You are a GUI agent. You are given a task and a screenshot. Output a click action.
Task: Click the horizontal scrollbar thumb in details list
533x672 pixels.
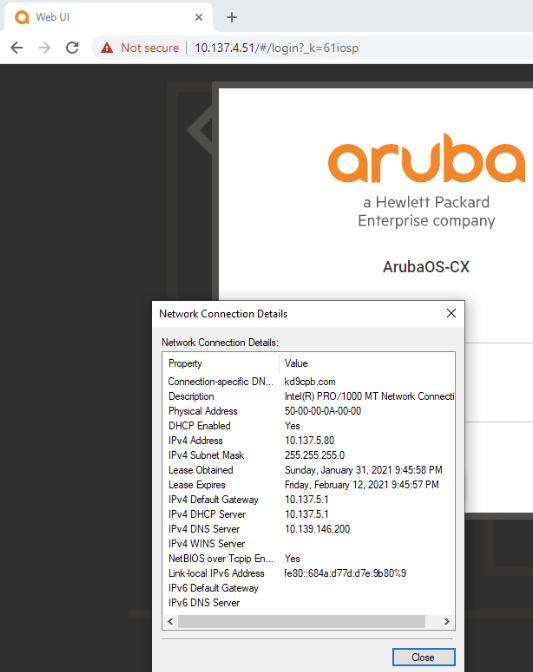(x=301, y=621)
